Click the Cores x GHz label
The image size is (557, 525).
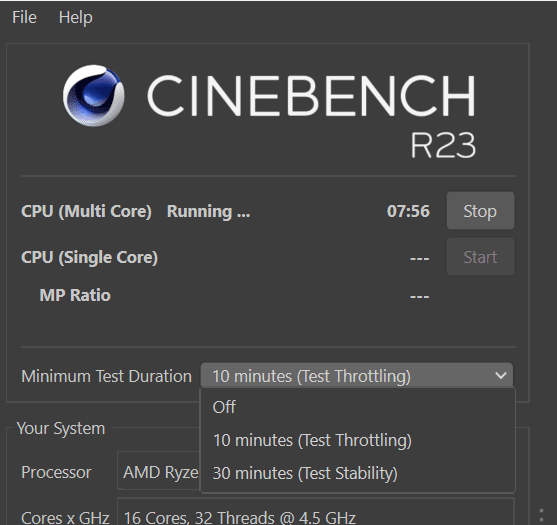tap(65, 518)
